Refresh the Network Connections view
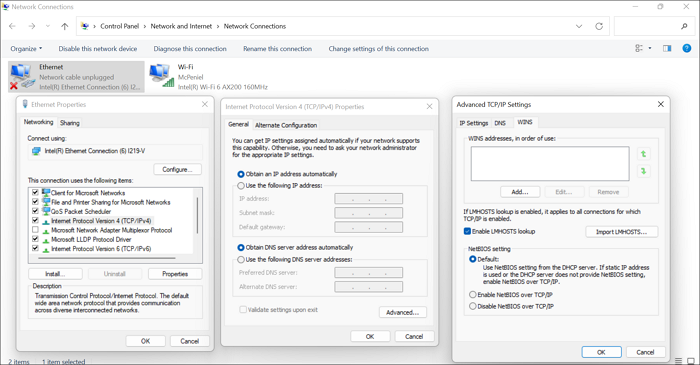This screenshot has width=700, height=365. tap(599, 26)
